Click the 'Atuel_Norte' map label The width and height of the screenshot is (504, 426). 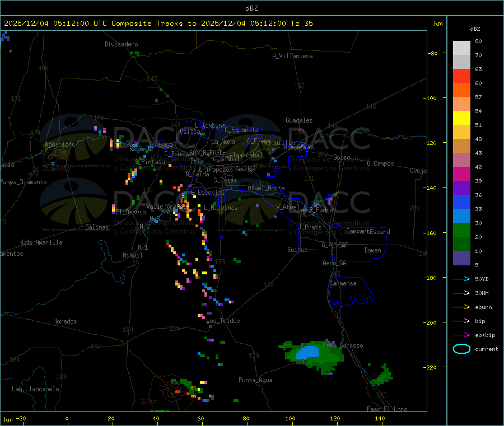(266, 188)
